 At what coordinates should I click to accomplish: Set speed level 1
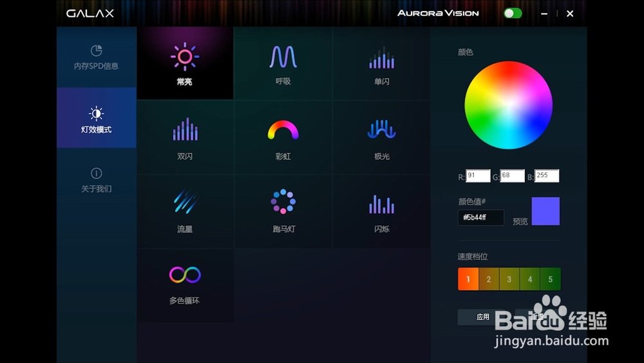click(468, 279)
